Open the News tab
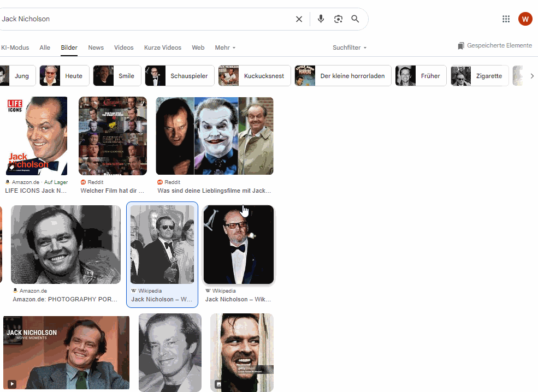Image resolution: width=538 pixels, height=392 pixels. (96, 47)
